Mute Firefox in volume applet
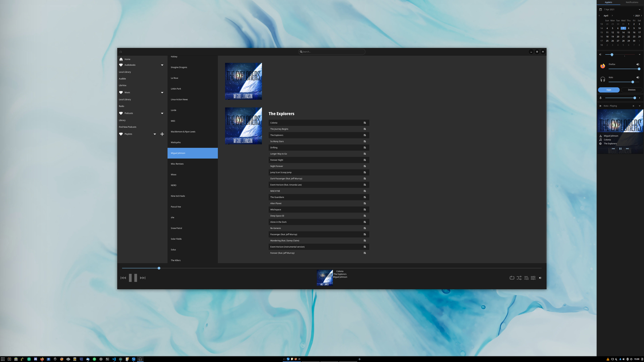Screen dimensions: 644x362 (x=637, y=65)
